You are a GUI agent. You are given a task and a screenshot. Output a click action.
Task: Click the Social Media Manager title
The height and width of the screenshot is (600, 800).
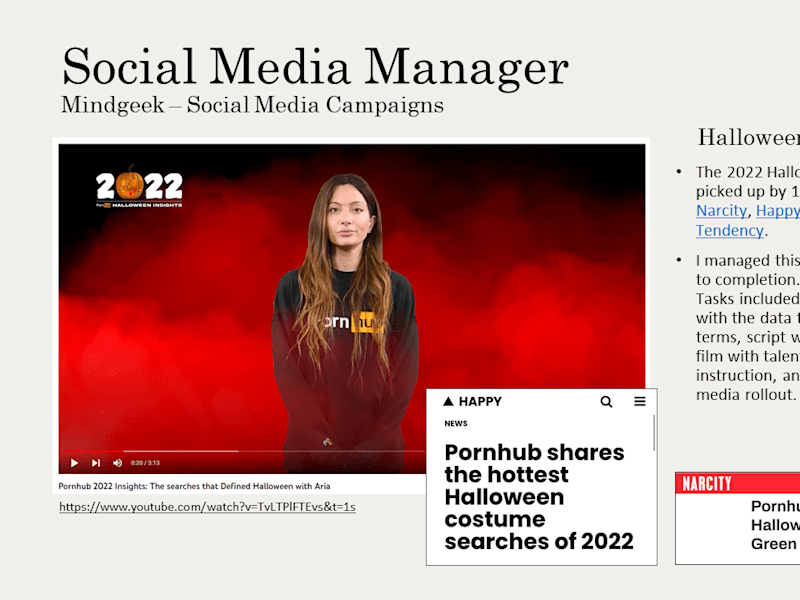pos(315,66)
